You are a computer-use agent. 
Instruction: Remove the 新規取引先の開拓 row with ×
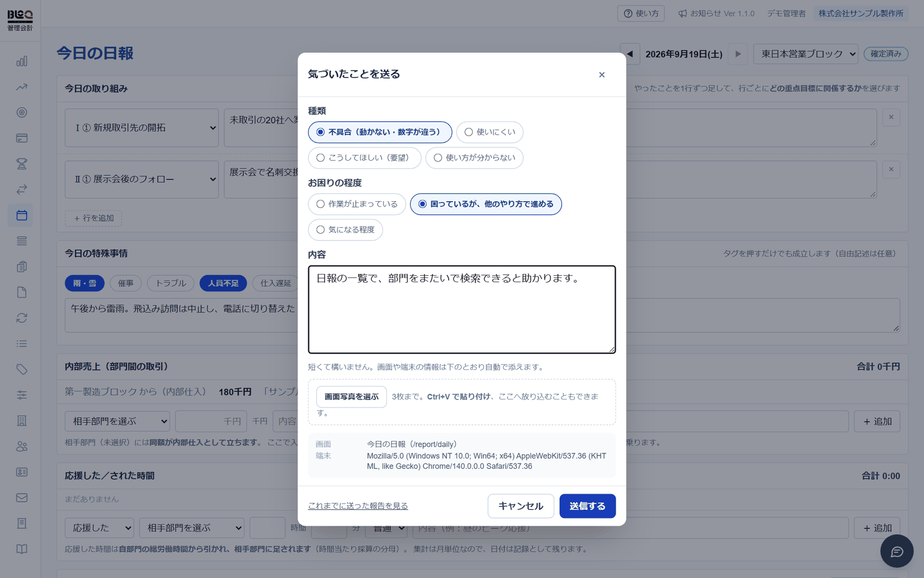click(891, 117)
